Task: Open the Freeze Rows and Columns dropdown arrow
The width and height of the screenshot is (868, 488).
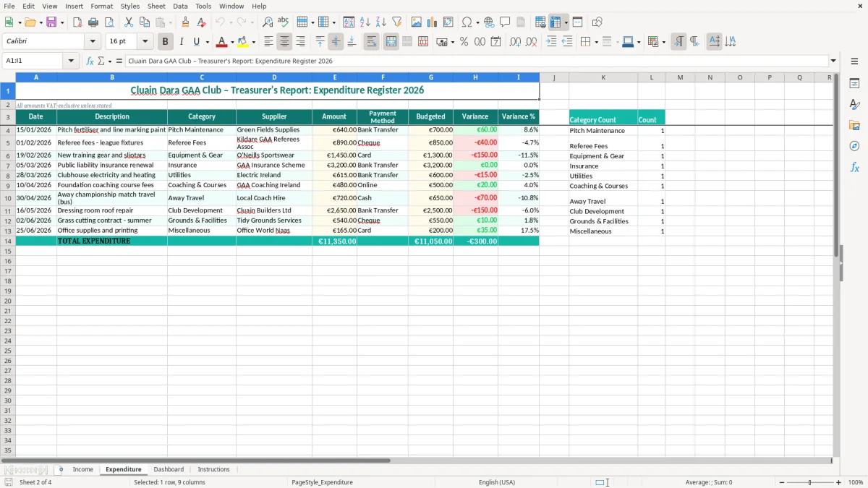Action: tap(566, 22)
